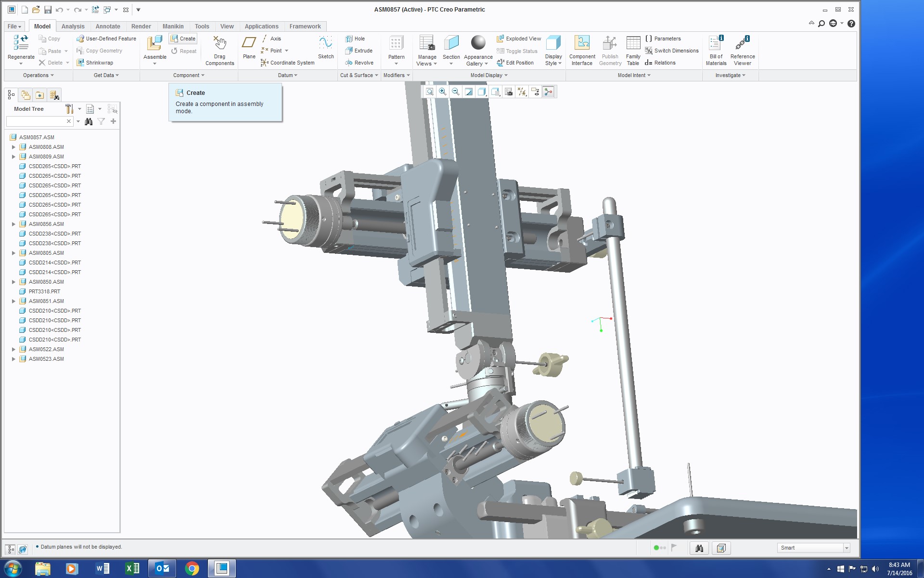Viewport: 924px width, 578px height.
Task: Click the model tree Find binoculars icon
Action: (x=89, y=121)
